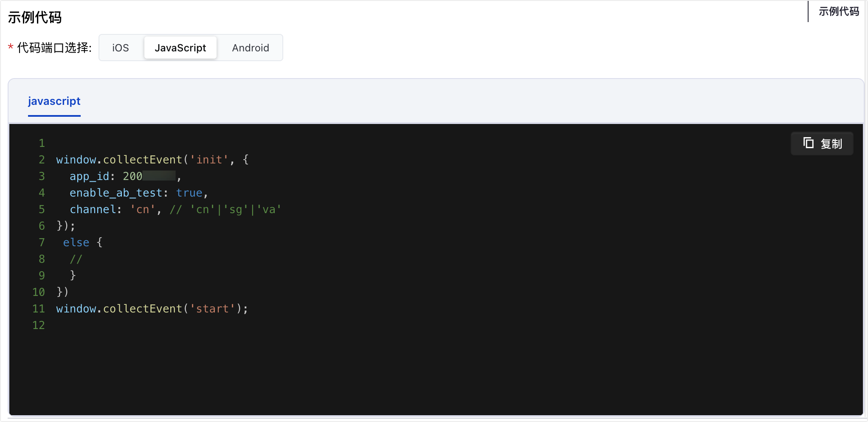Screen dimensions: 868x422
Task: Click the 代码端口选择 label
Action: (x=54, y=48)
